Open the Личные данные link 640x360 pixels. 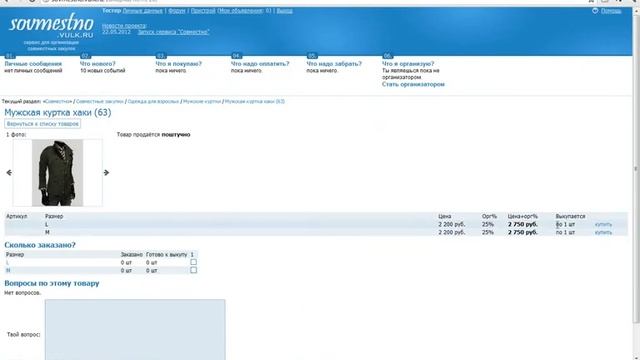[142, 11]
